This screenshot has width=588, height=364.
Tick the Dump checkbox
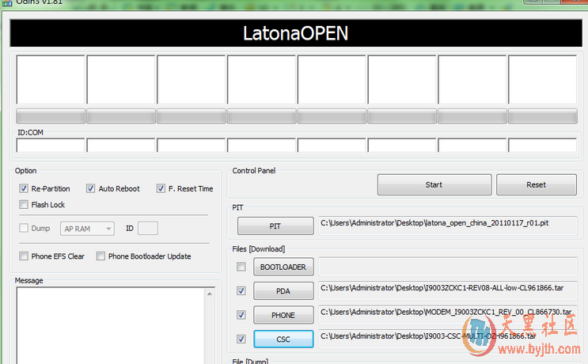click(x=24, y=229)
